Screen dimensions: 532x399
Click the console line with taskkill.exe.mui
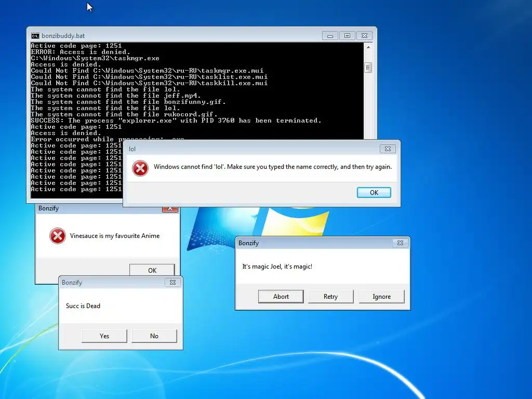tap(149, 83)
